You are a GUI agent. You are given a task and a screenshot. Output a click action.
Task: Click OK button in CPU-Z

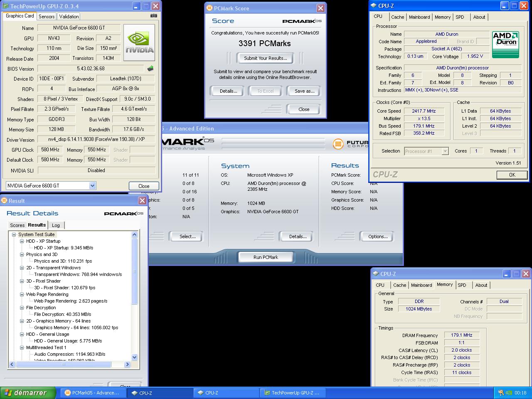point(512,175)
